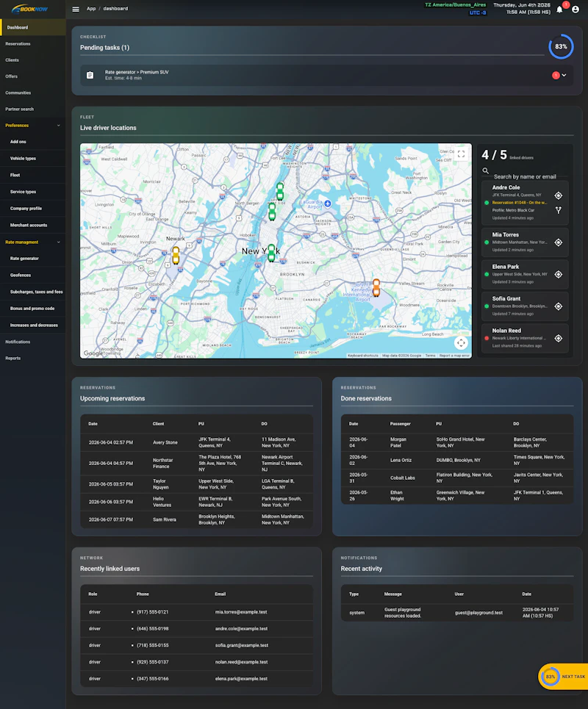This screenshot has width=588, height=709.
Task: Click the guest@playground.test user cell
Action: coord(478,613)
